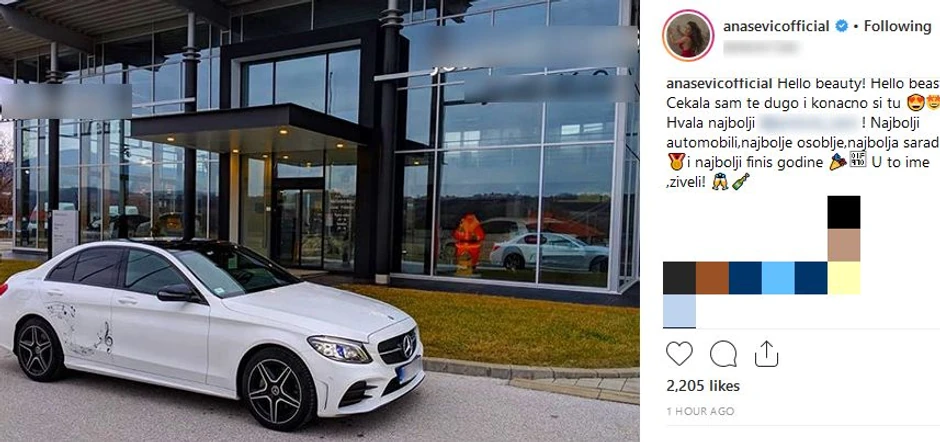This screenshot has width=940, height=442.
Task: Click the blurred location under username
Action: tap(760, 48)
